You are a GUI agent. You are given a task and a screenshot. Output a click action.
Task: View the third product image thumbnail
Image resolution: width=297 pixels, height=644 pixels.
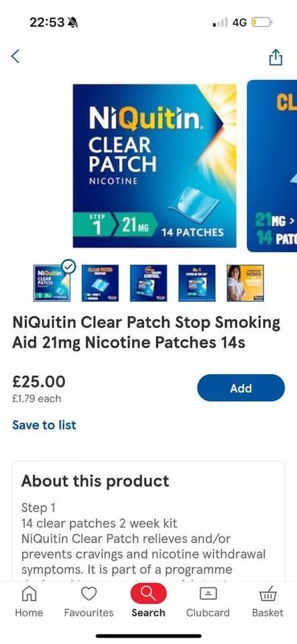click(x=149, y=283)
